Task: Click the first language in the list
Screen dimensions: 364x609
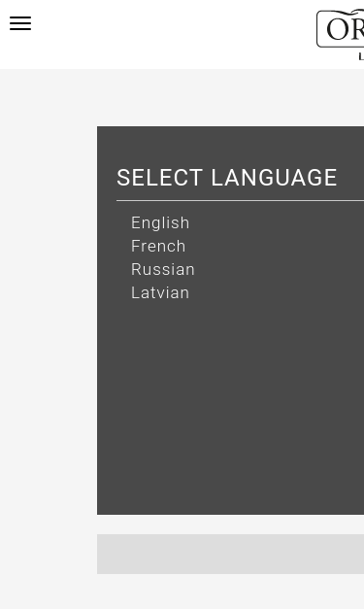Action: [160, 223]
